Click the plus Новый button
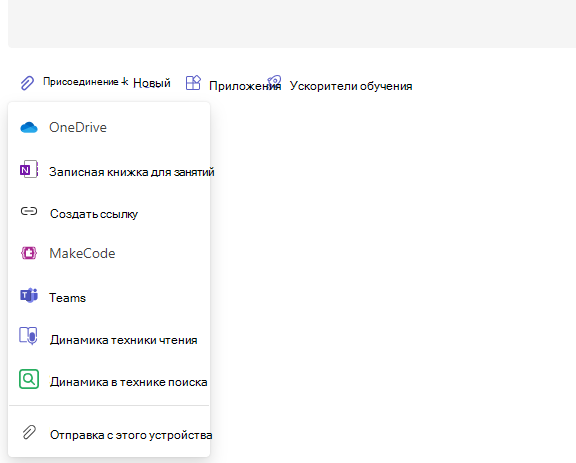This screenshot has width=576, height=463. click(146, 83)
